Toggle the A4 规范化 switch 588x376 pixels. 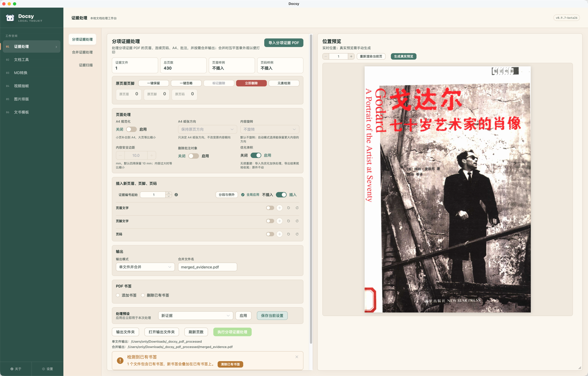(131, 129)
